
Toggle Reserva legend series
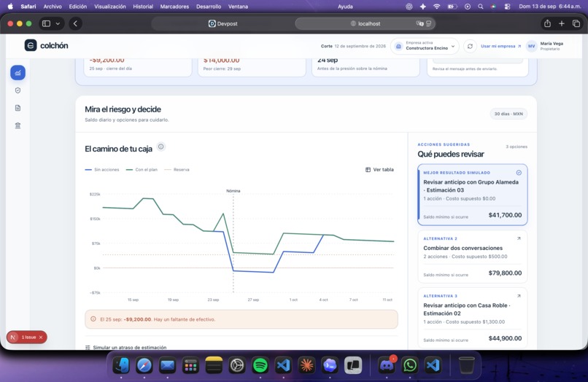[x=177, y=169]
